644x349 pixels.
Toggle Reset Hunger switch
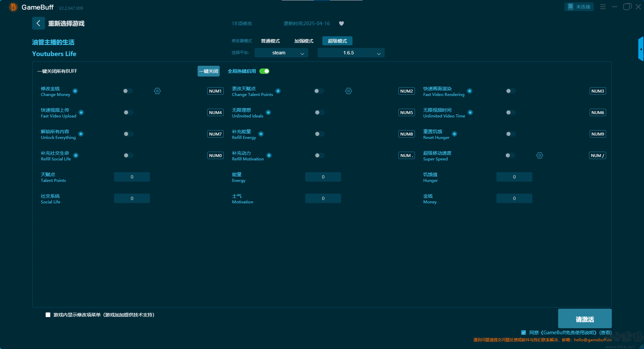pos(511,134)
